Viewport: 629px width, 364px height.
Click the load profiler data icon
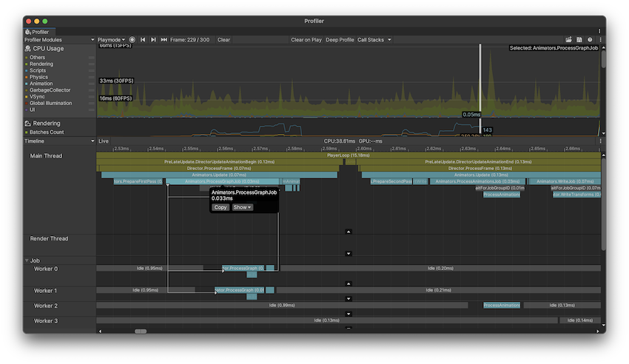tap(569, 40)
